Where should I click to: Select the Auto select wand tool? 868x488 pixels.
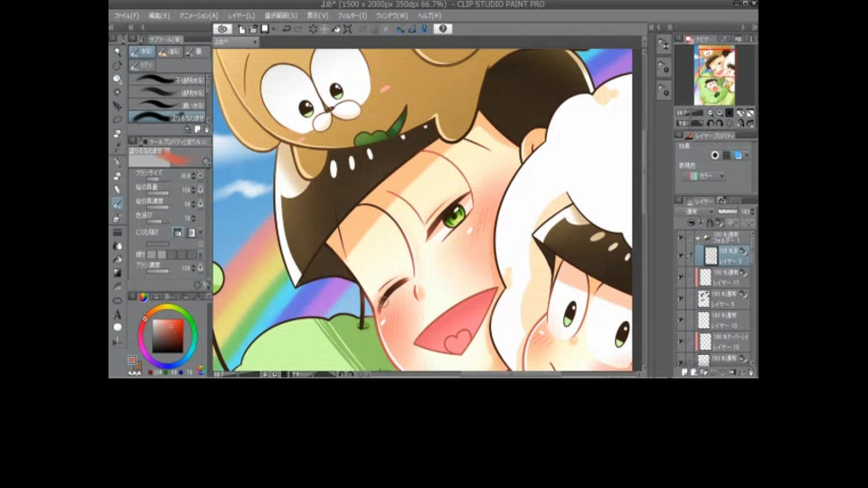pyautogui.click(x=118, y=134)
